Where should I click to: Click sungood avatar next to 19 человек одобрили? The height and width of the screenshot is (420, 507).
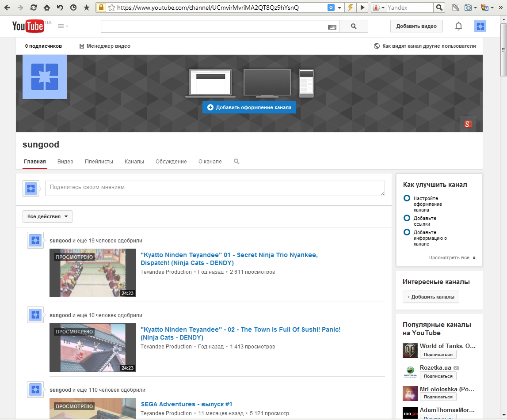35,240
